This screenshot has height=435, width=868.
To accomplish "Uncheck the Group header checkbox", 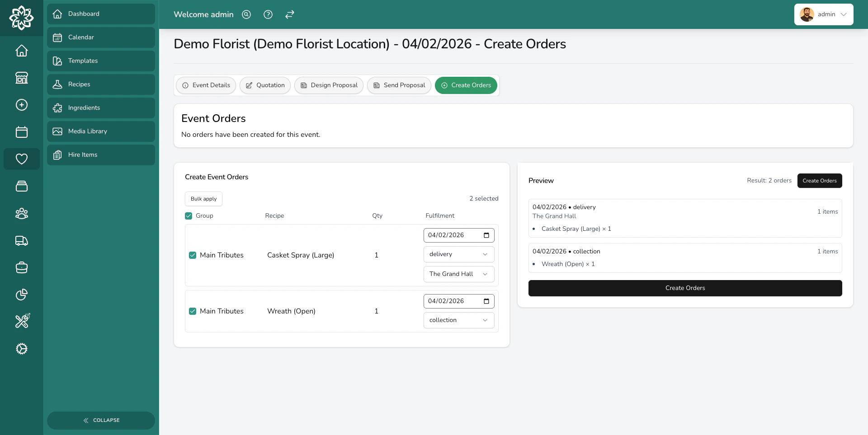I will coord(189,216).
